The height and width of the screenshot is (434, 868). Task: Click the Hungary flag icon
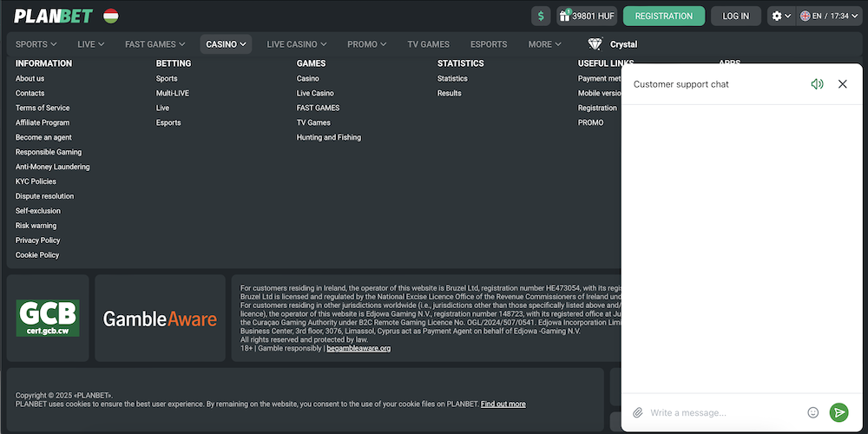[x=111, y=16]
